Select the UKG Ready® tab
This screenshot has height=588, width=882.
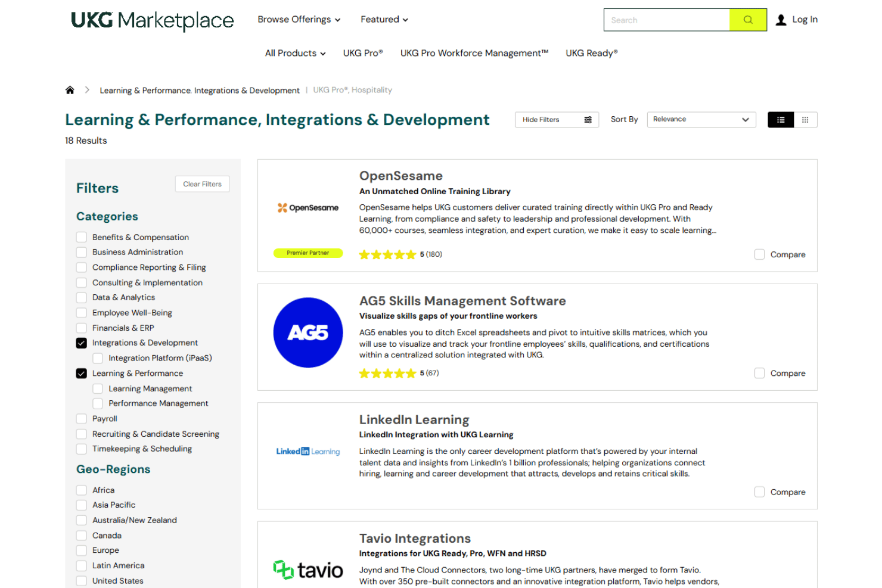coord(592,53)
